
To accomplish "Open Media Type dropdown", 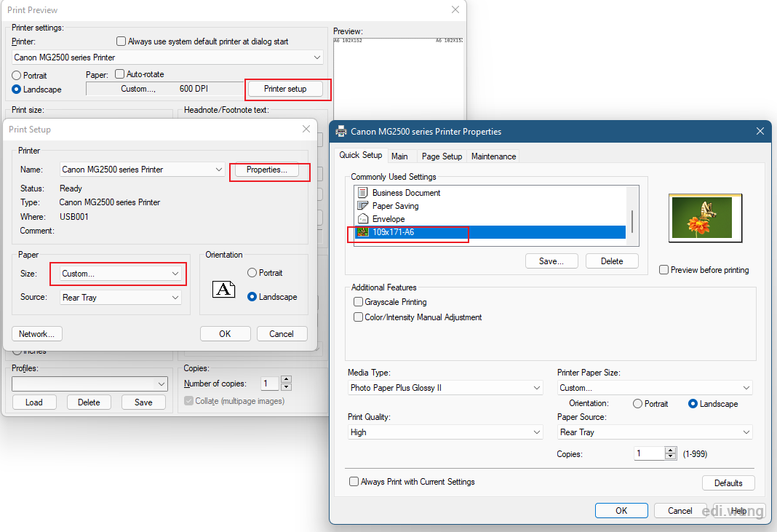I will (x=445, y=388).
